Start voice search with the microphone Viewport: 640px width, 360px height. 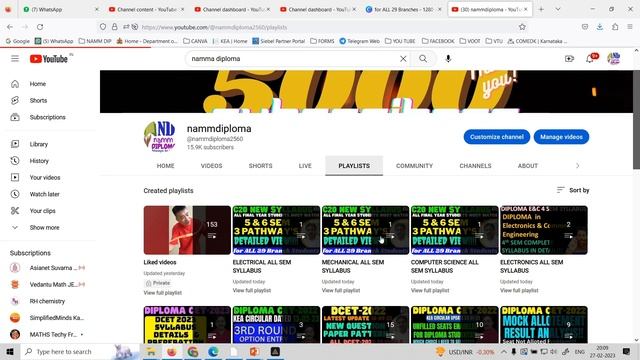[x=448, y=59]
